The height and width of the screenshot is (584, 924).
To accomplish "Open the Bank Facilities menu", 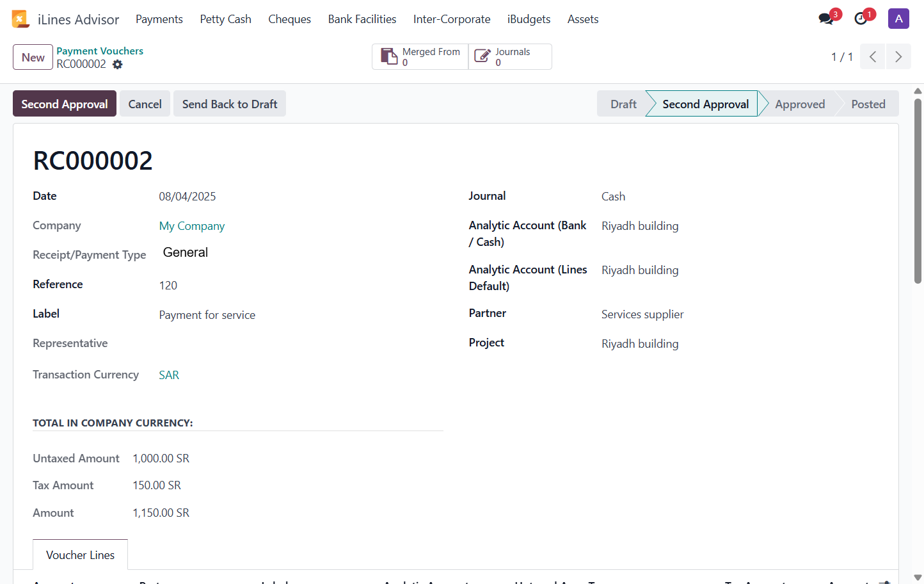I will (362, 19).
